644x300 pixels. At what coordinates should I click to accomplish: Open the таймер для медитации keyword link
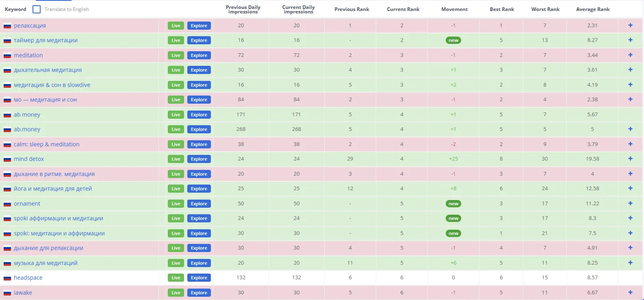click(x=46, y=40)
